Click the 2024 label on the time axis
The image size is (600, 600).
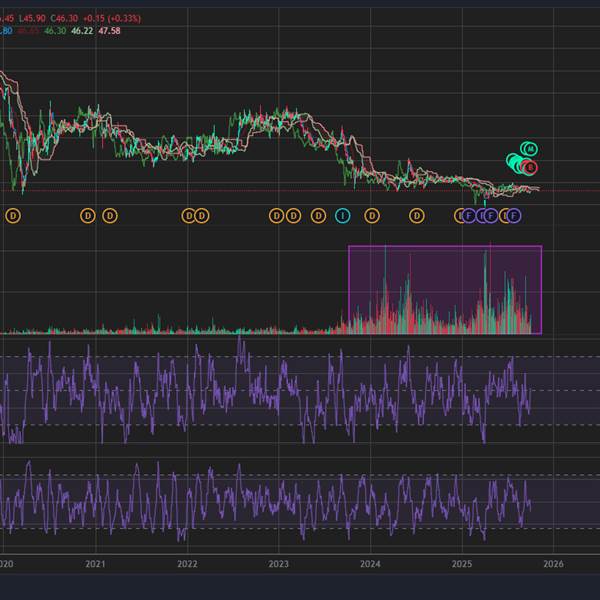point(370,564)
